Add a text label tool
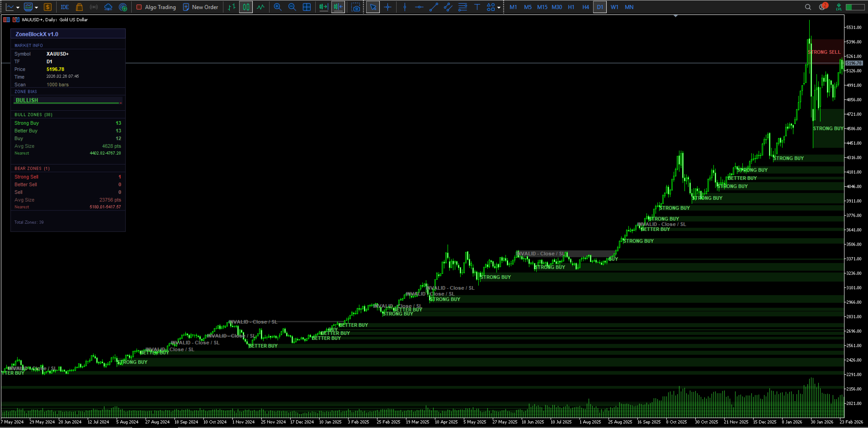This screenshot has width=868, height=428. coord(477,7)
